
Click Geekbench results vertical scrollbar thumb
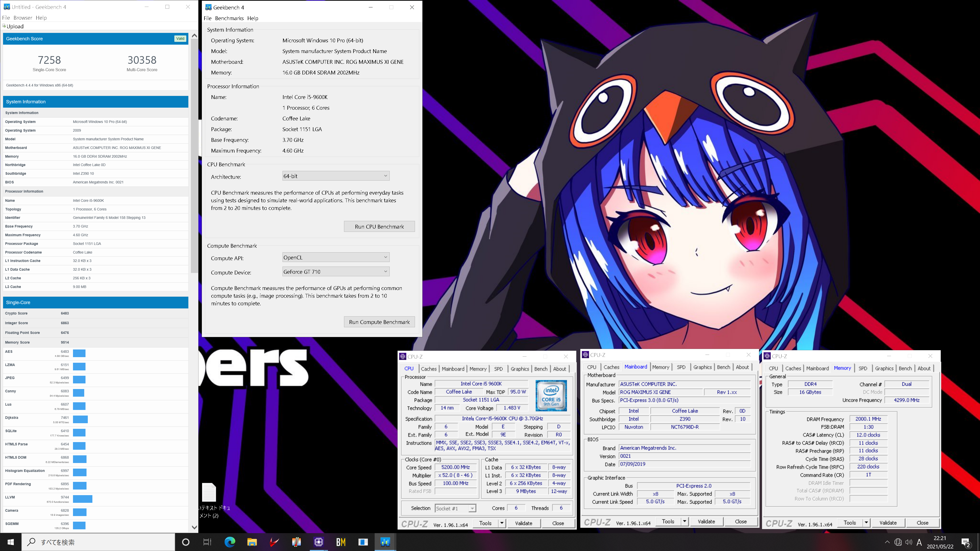194,156
